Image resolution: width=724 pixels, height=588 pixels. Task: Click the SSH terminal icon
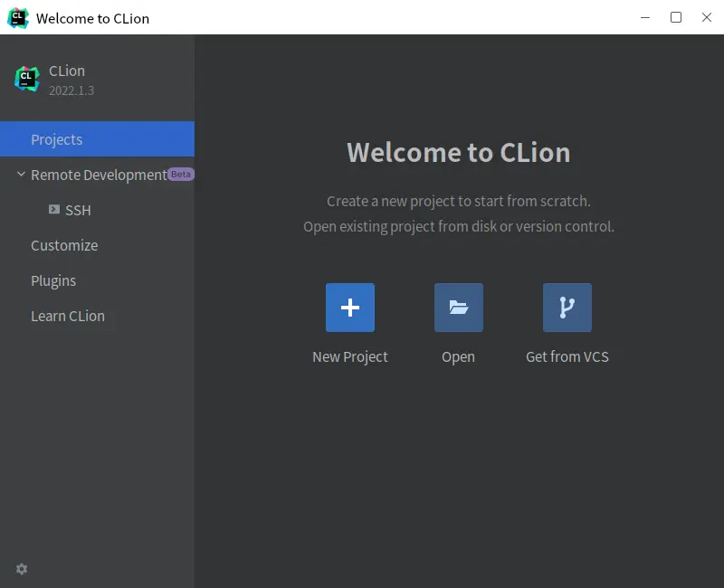[x=54, y=210]
